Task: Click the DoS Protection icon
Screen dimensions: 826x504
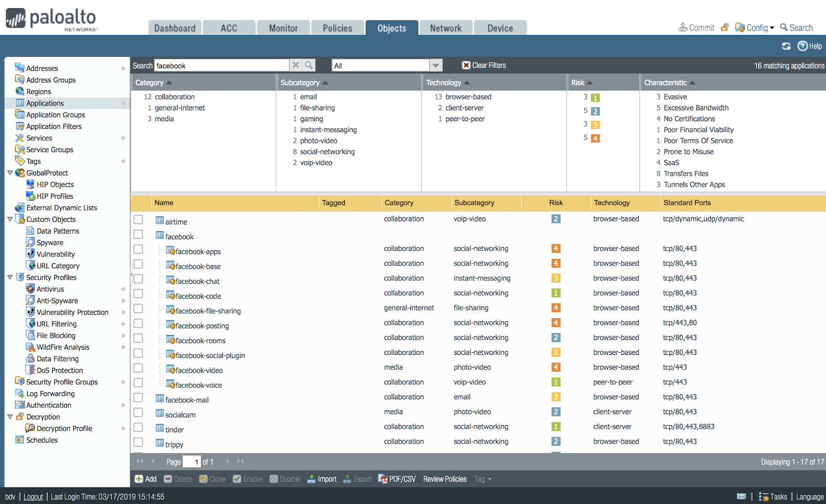Action: tap(30, 370)
